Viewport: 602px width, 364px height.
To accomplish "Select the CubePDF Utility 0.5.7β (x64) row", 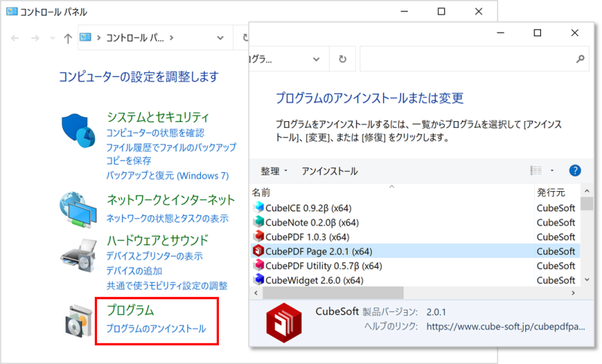I will [x=415, y=265].
